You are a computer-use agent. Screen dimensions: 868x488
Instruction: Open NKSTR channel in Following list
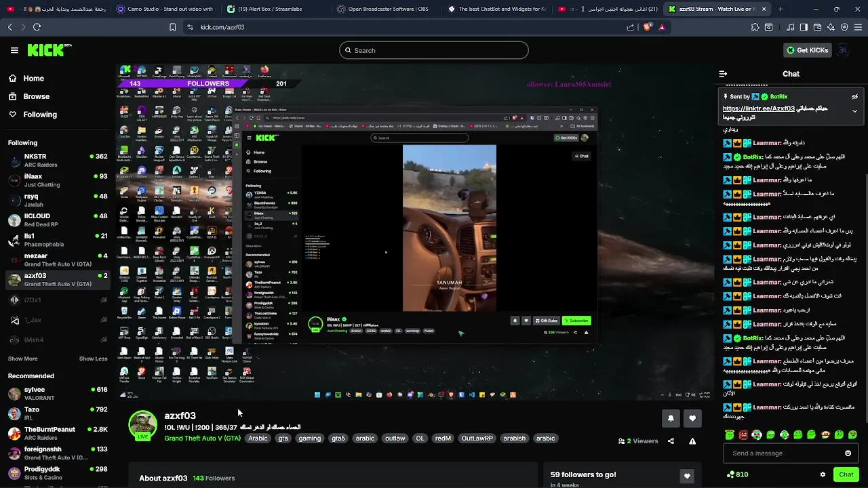coord(57,161)
